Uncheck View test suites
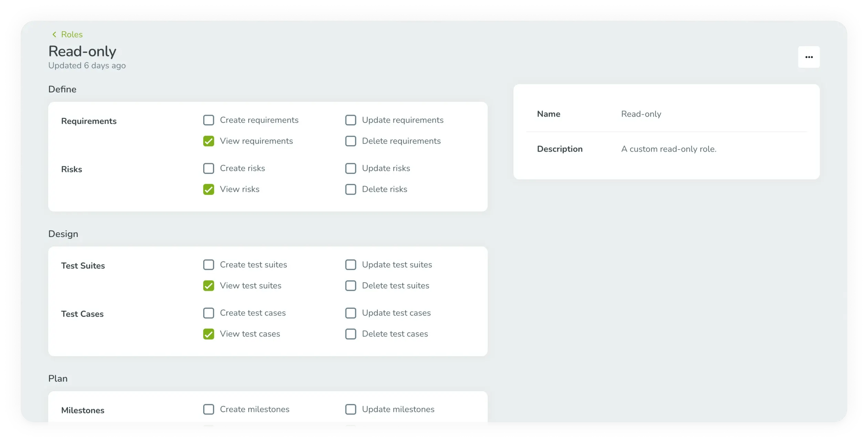The height and width of the screenshot is (443, 868). click(x=208, y=286)
